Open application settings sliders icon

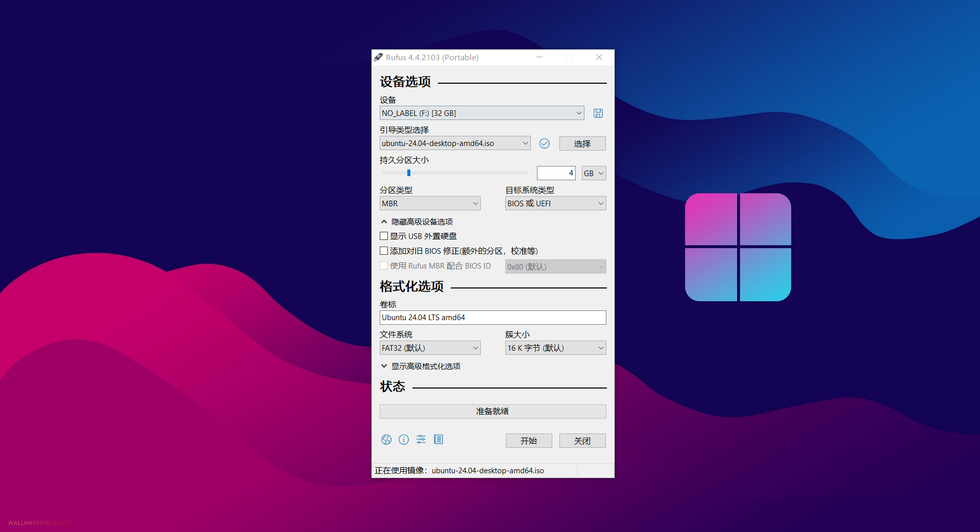pyautogui.click(x=421, y=440)
